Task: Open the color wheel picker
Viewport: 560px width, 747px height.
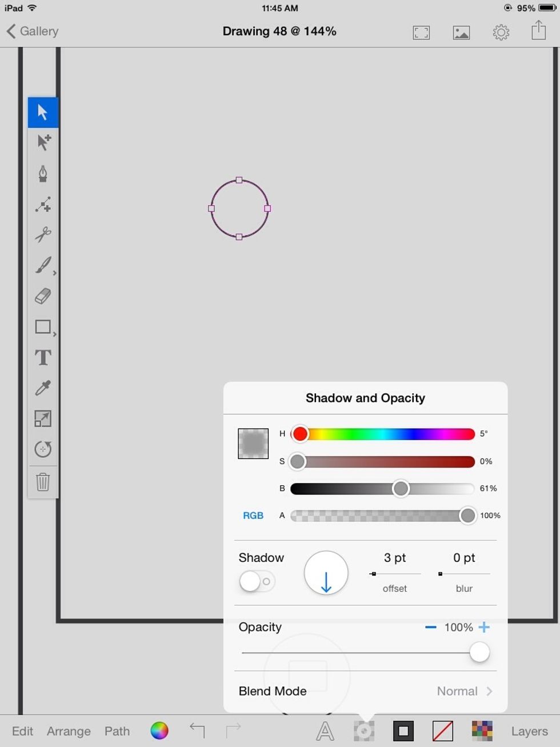Action: click(159, 730)
